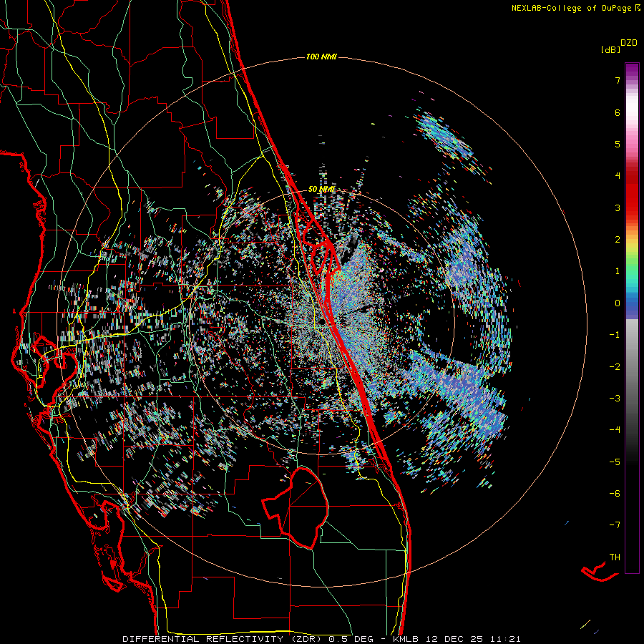Click the 3 value on the colorbar scale
The height and width of the screenshot is (644, 644).
(x=618, y=208)
